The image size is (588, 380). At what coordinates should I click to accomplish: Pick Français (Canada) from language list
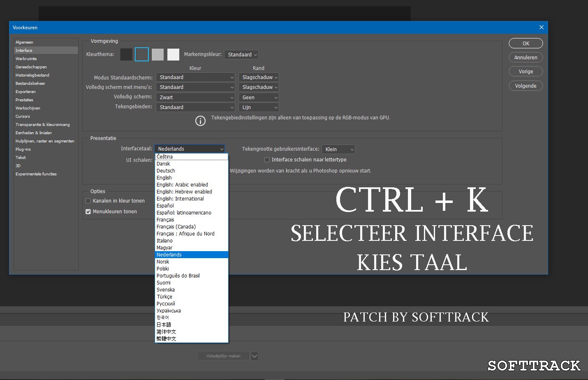176,227
